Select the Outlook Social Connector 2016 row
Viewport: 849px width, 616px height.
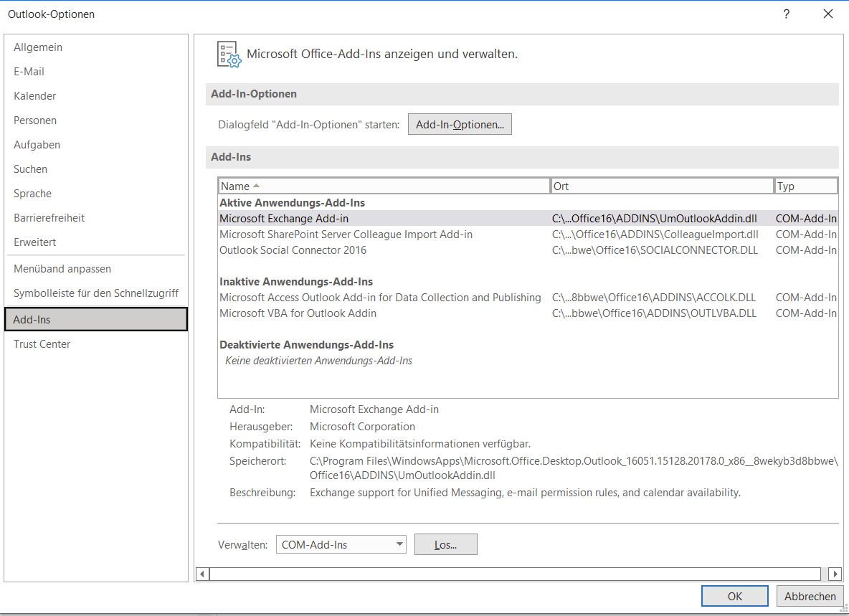pos(528,250)
